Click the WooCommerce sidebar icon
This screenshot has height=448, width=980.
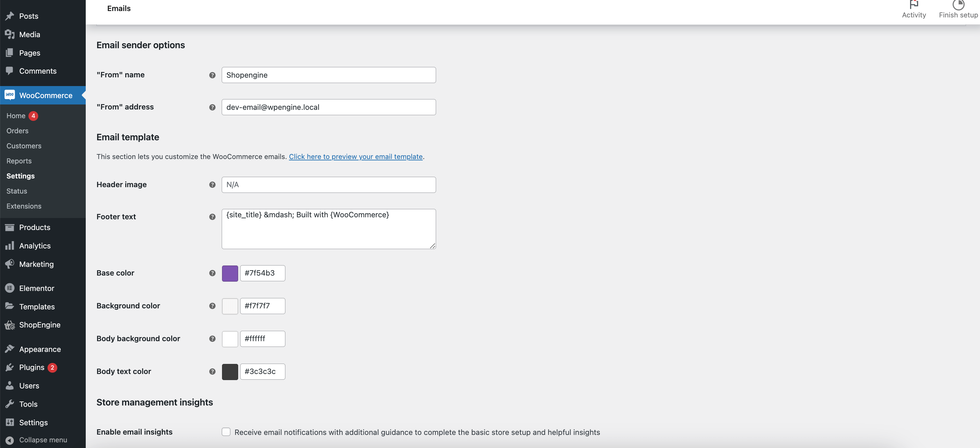point(9,96)
